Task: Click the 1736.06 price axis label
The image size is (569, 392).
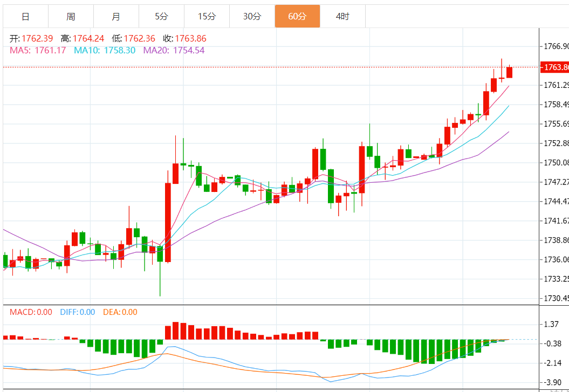Action: pyautogui.click(x=556, y=260)
